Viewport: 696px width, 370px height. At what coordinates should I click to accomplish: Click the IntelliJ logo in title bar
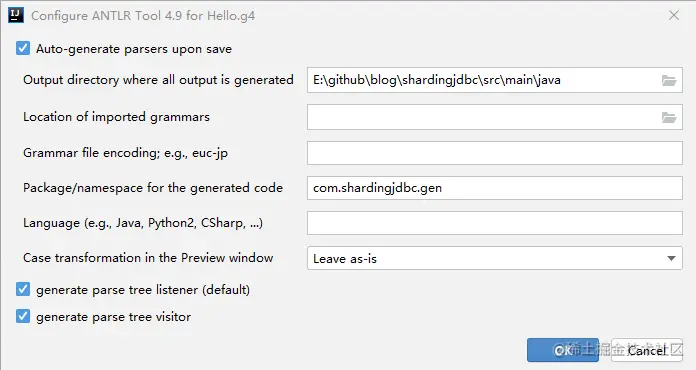(16, 16)
